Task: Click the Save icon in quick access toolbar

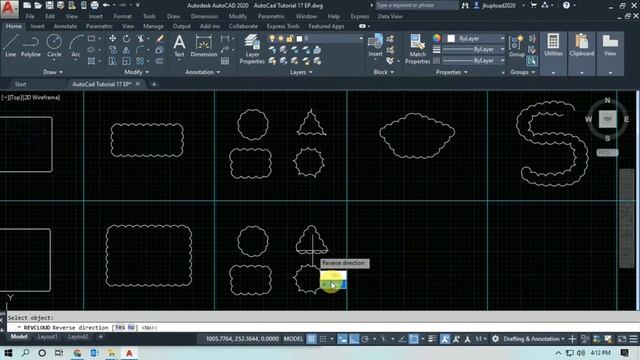Action: click(x=49, y=5)
